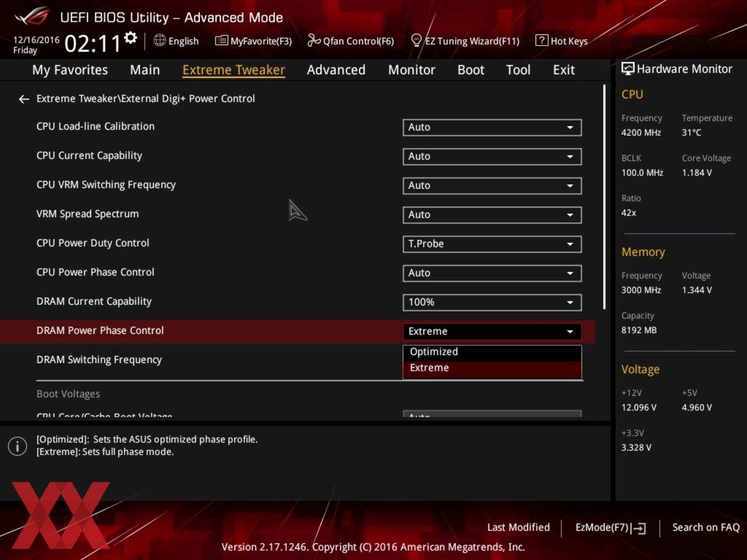747x560 pixels.
Task: Click the 4200 MHz CPU frequency value
Action: [x=641, y=132]
